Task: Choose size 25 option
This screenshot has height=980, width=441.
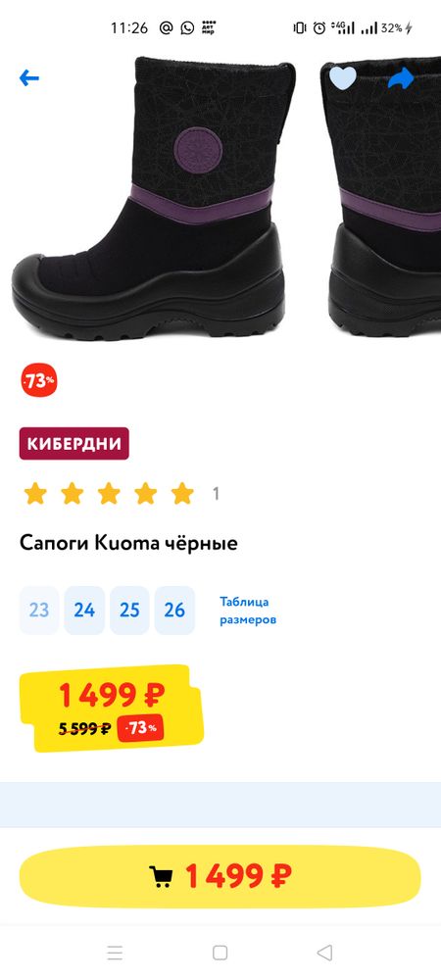Action: [129, 610]
